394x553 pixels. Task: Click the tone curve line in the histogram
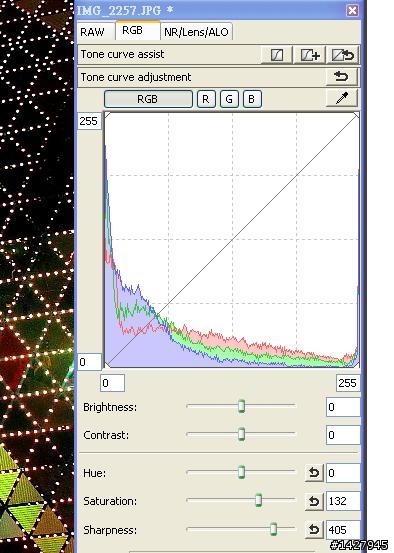tap(232, 240)
